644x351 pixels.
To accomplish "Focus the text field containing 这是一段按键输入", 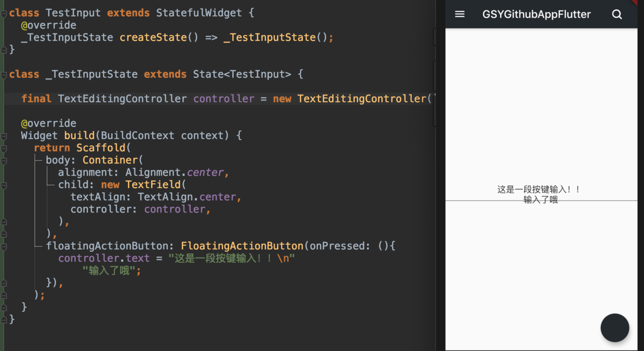I will point(541,194).
